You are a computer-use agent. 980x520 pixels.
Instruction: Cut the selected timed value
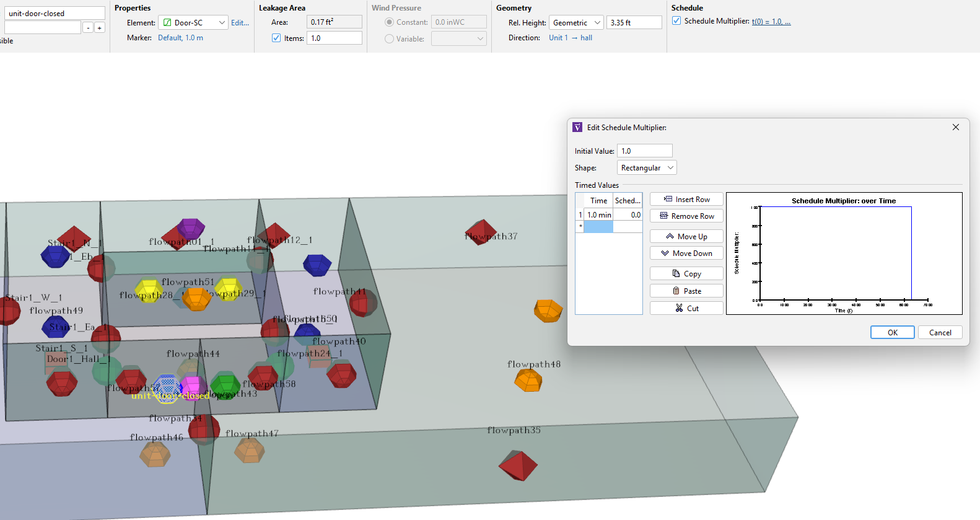686,309
